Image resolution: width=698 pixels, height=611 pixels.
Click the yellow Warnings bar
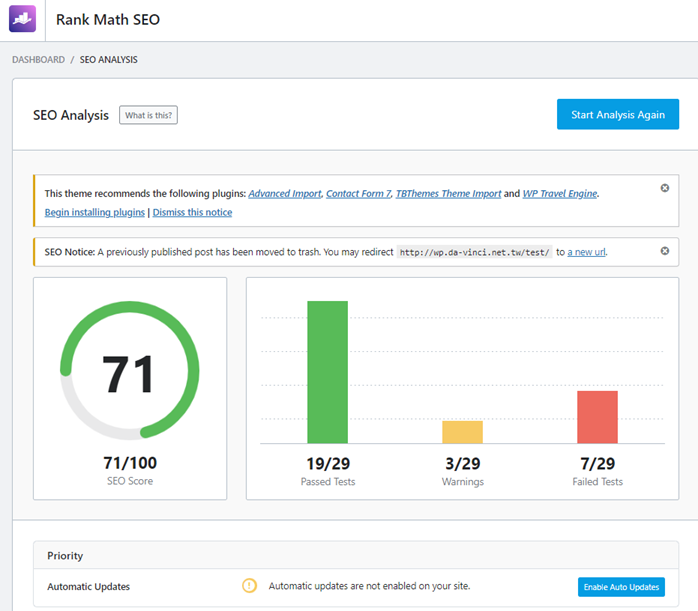463,432
